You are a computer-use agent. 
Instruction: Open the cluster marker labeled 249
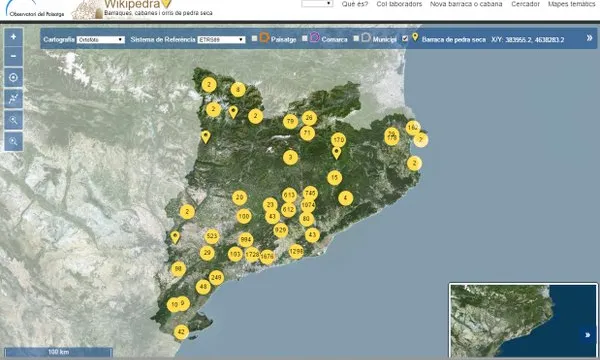click(216, 277)
